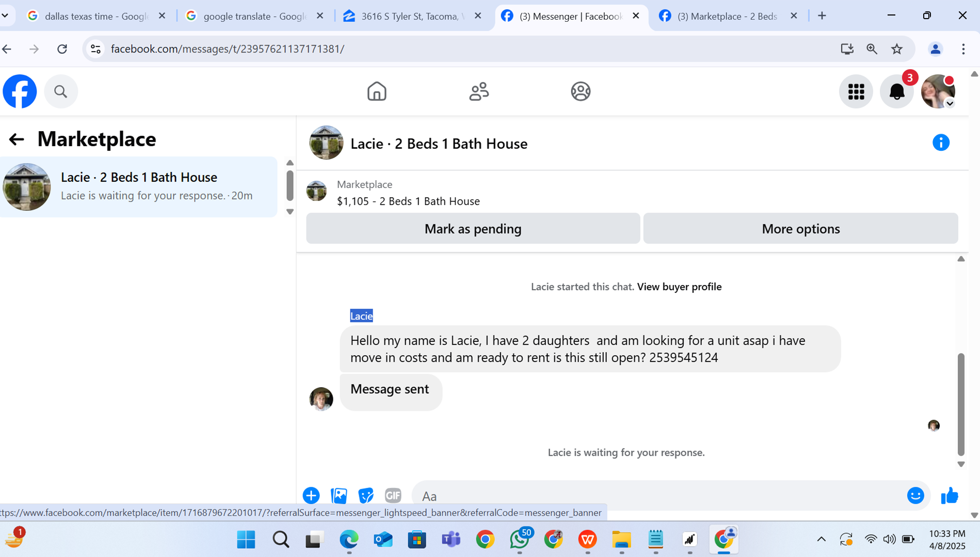Click sender avatar beside Message sent

321,399
